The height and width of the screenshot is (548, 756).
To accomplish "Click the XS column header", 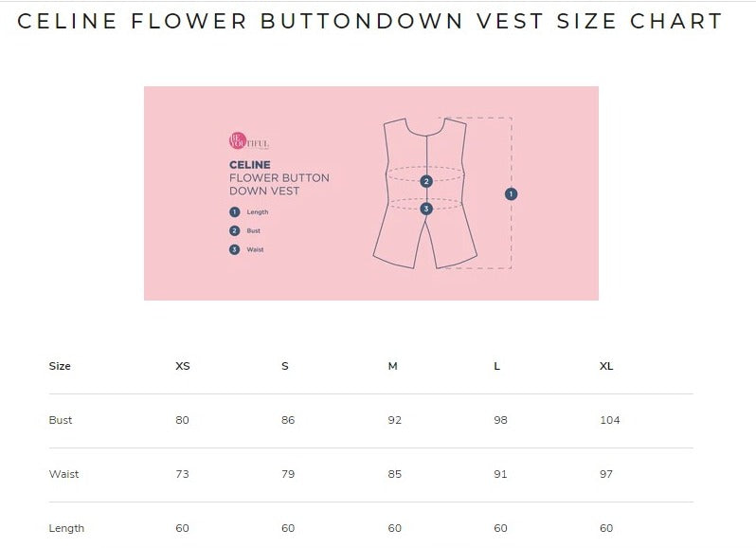I will pos(183,366).
